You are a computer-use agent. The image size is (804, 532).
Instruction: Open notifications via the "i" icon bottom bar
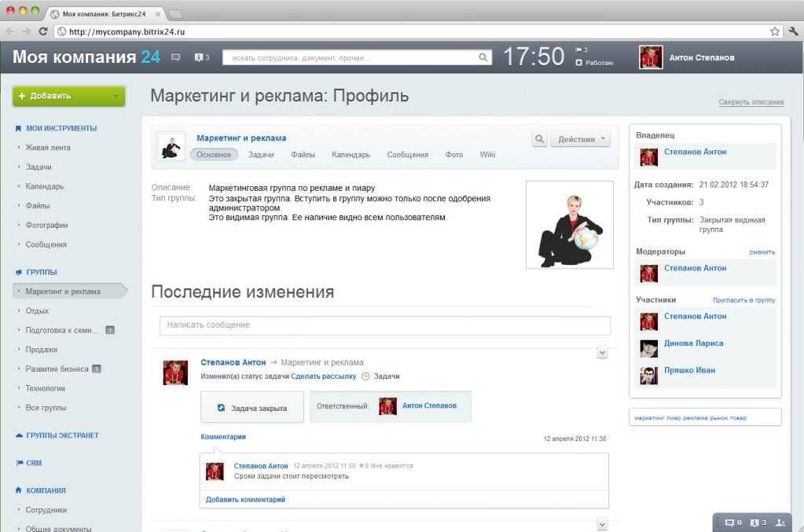tap(754, 523)
